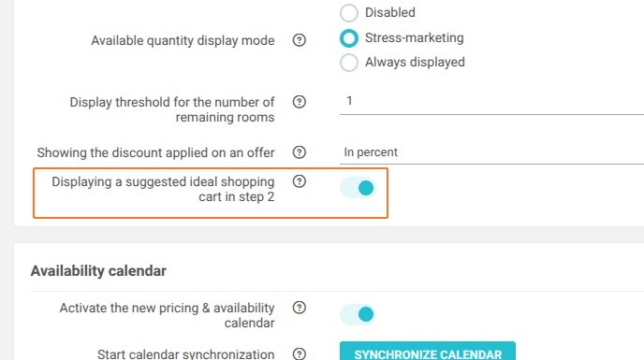Click help icon for suggested ideal shopping cart
This screenshot has height=360, width=644.
click(299, 181)
